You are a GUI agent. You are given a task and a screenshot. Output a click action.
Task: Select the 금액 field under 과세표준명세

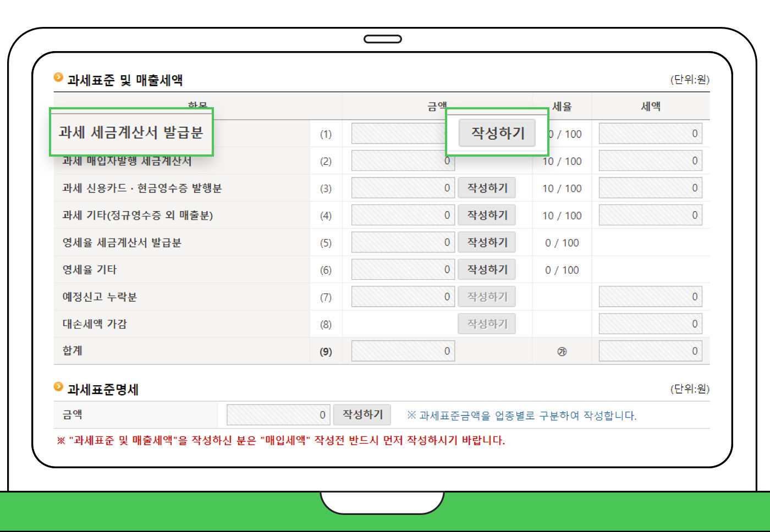coord(278,414)
